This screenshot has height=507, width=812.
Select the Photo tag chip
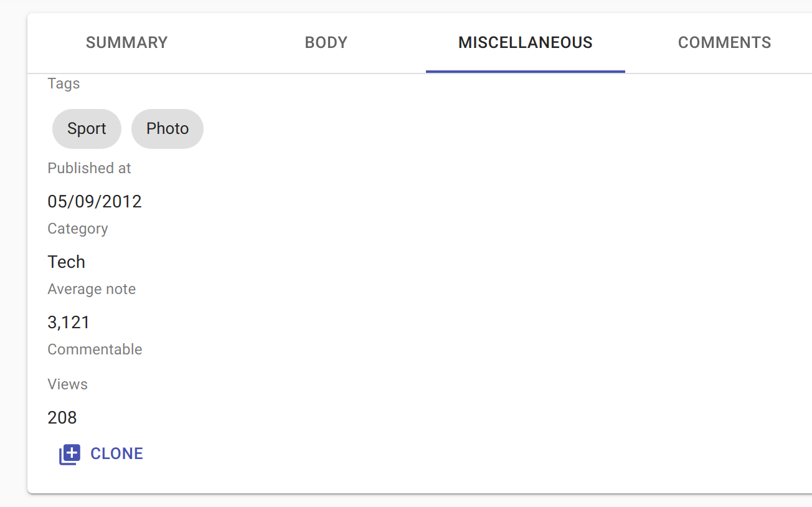[167, 128]
